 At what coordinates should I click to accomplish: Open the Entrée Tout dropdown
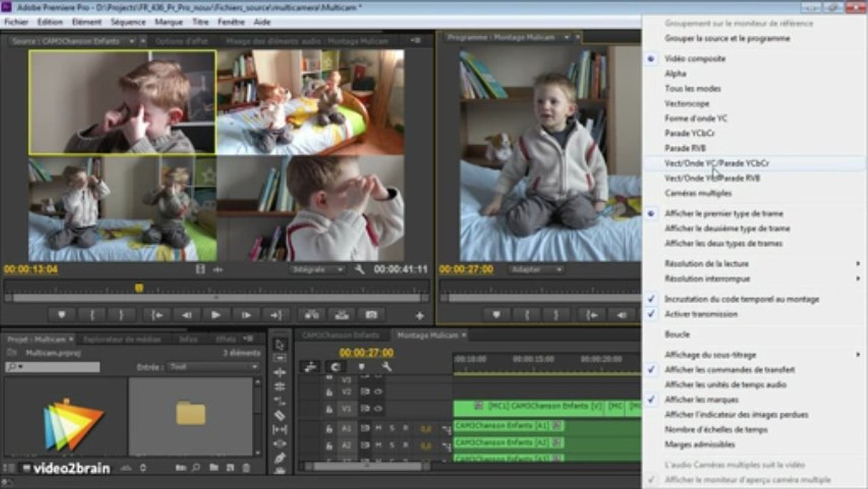pyautogui.click(x=214, y=367)
